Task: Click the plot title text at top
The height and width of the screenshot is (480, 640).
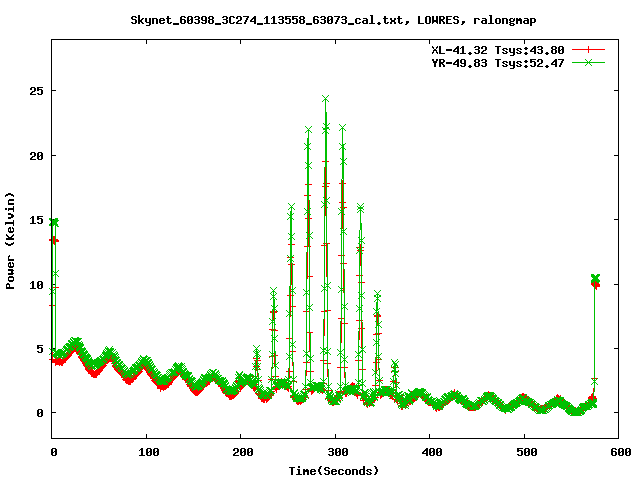Action: (x=319, y=20)
